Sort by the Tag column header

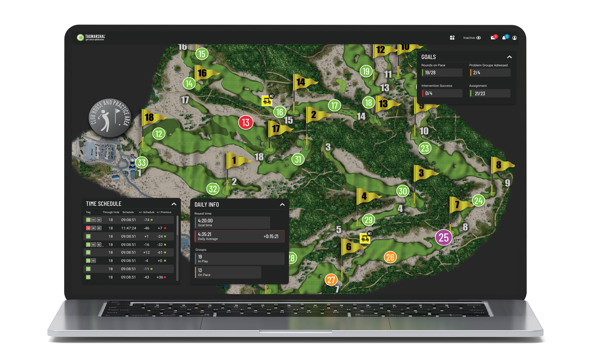[88, 212]
